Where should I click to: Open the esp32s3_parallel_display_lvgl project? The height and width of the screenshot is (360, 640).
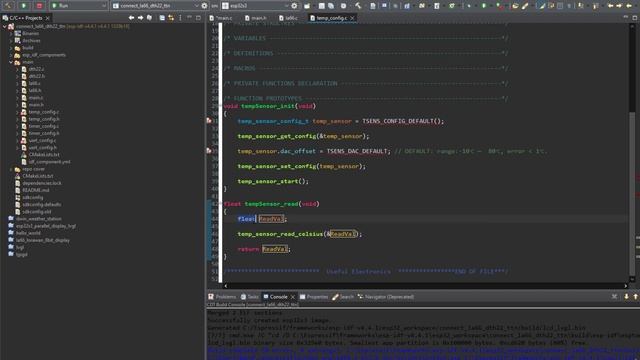(46, 226)
